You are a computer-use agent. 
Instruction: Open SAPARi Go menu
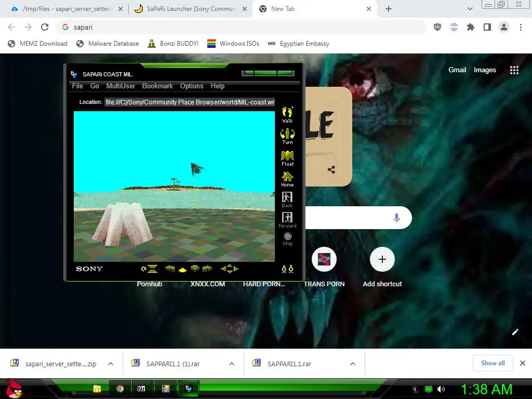coord(95,86)
